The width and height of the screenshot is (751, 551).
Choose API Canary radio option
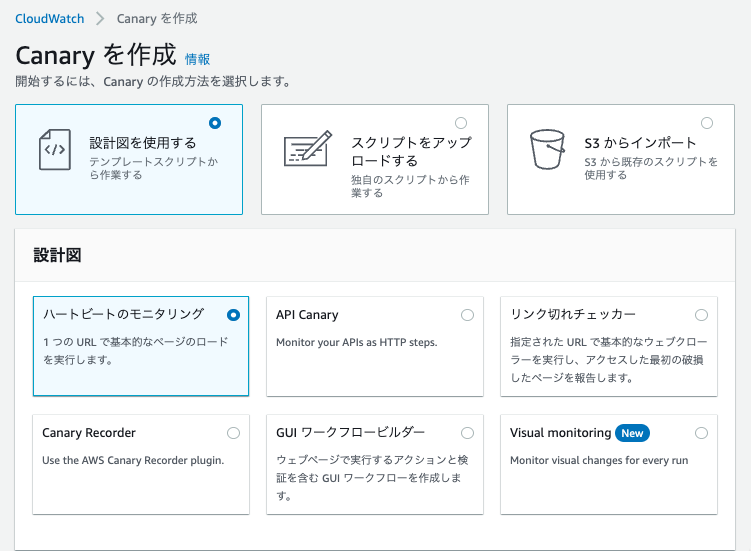click(x=467, y=315)
